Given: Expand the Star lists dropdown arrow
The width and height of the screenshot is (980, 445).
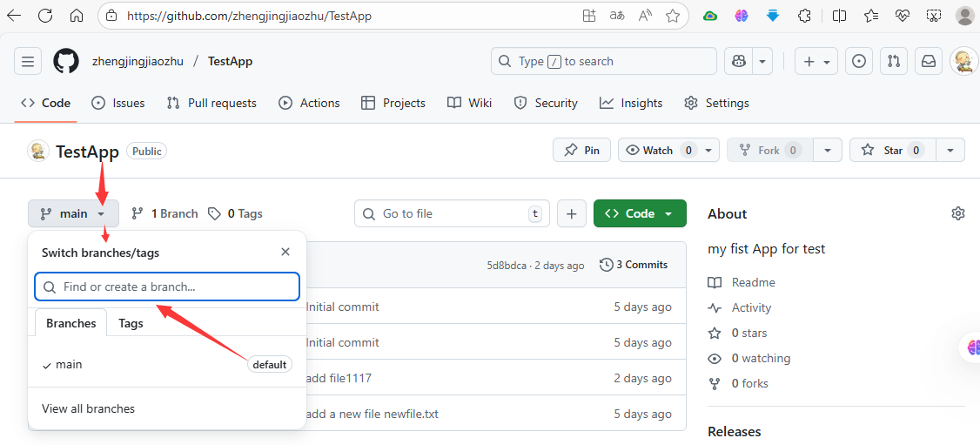Looking at the screenshot, I should pyautogui.click(x=950, y=151).
